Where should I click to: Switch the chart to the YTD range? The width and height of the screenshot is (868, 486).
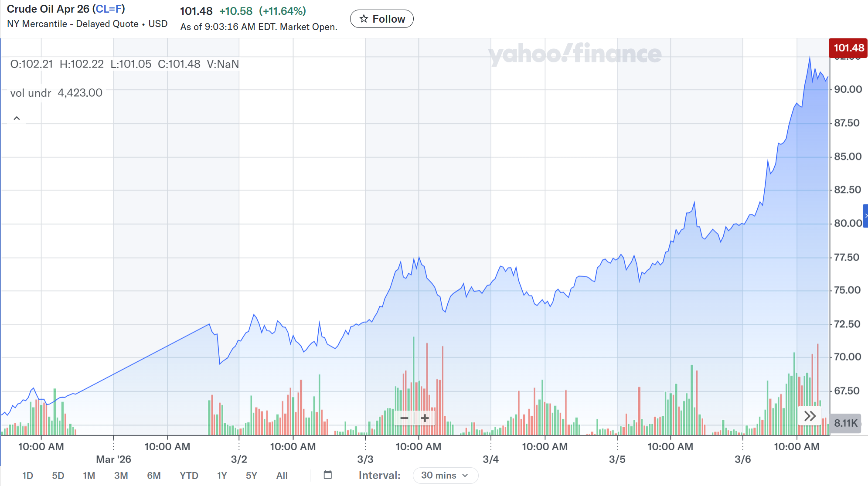click(189, 476)
